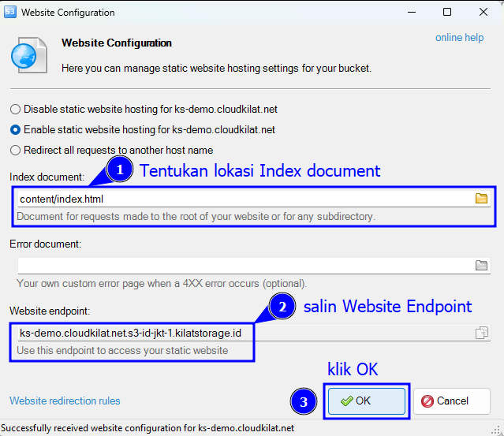Click the 'Error document:' label
504x436 pixels.
point(45,244)
